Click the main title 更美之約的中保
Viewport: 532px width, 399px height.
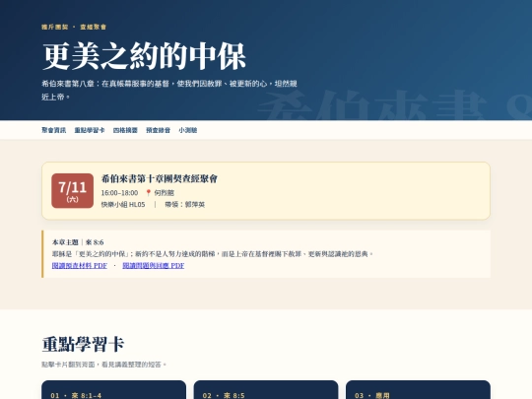pyautogui.click(x=144, y=56)
